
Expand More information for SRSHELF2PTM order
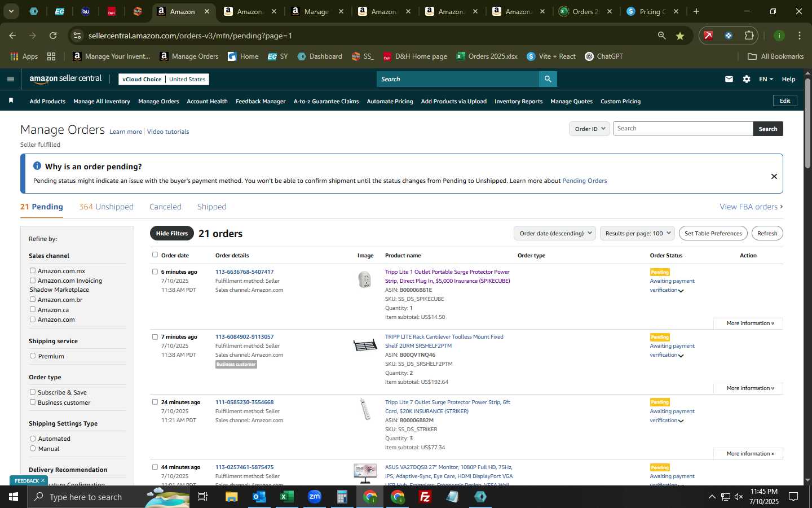(748, 388)
